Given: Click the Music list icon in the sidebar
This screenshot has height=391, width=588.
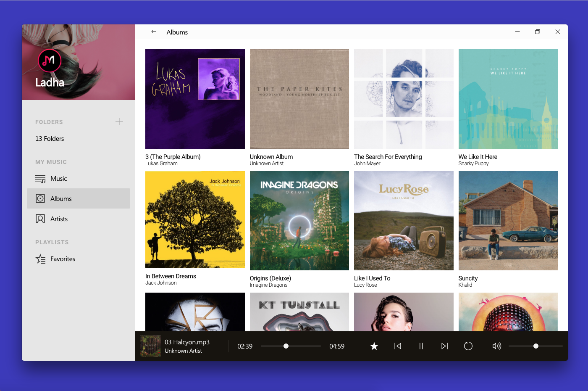Looking at the screenshot, I should coord(40,179).
